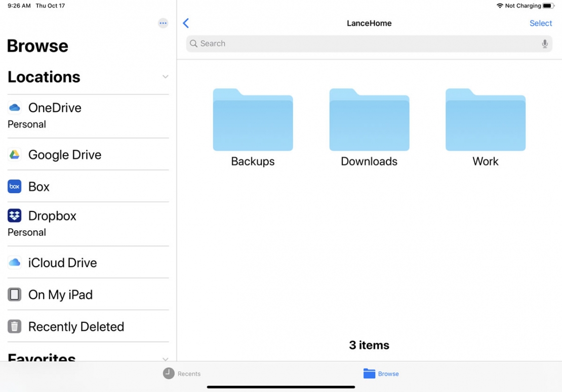Switch to the Browse tab

[381, 373]
